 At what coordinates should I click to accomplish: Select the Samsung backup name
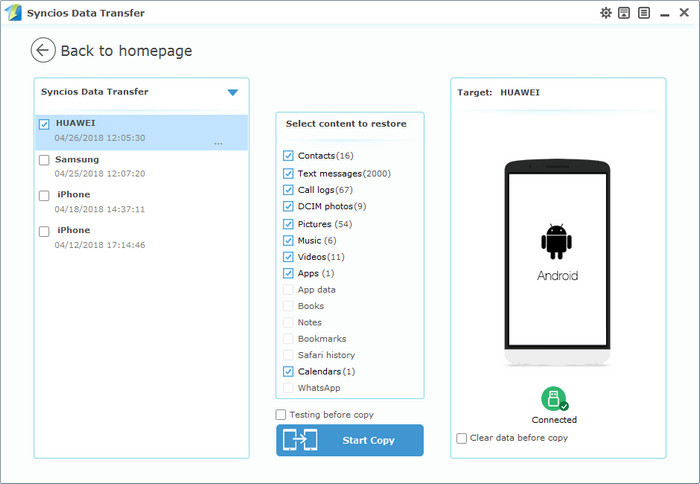pyautogui.click(x=77, y=159)
